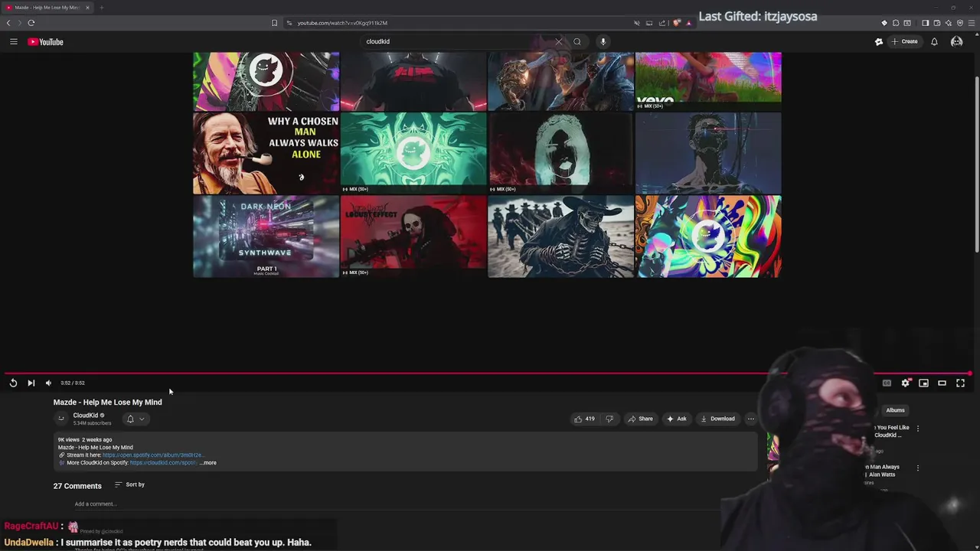Dislike the video

tap(609, 419)
